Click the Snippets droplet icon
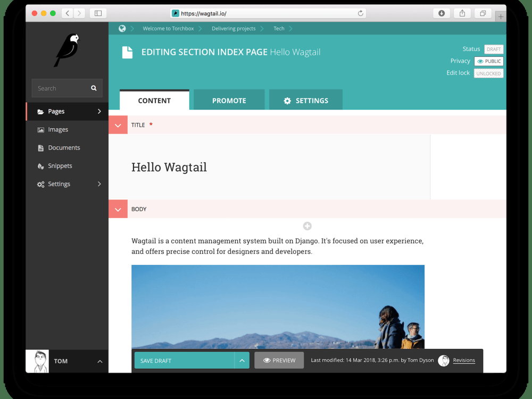Screen dimensions: 532x399 click(41, 165)
